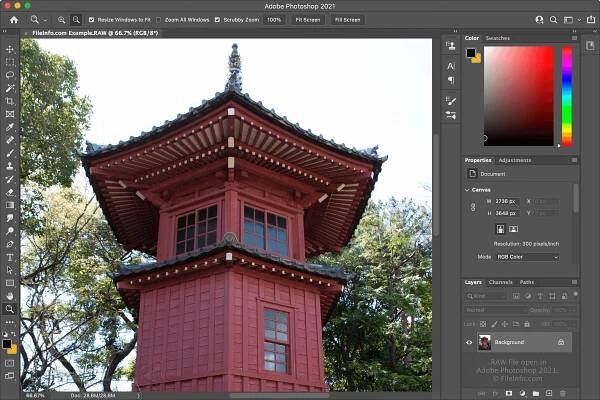
Task: Open the layer blending mode Normal dropdown
Action: point(491,311)
